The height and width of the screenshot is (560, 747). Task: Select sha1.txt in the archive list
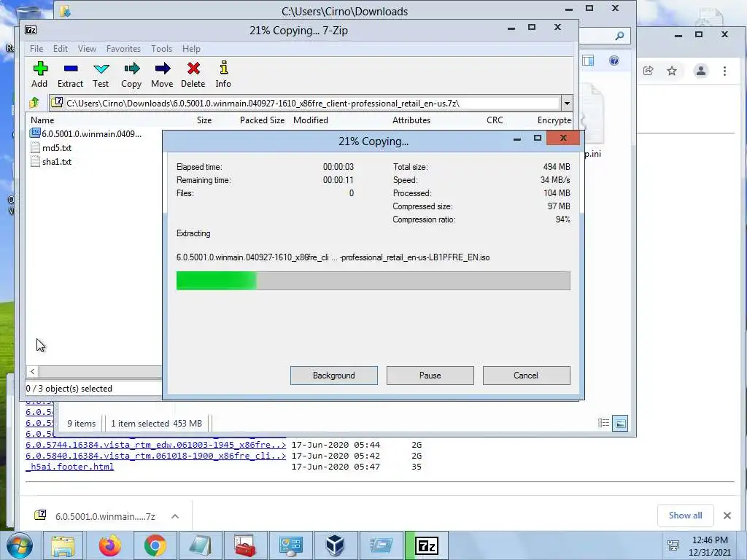pyautogui.click(x=51, y=161)
